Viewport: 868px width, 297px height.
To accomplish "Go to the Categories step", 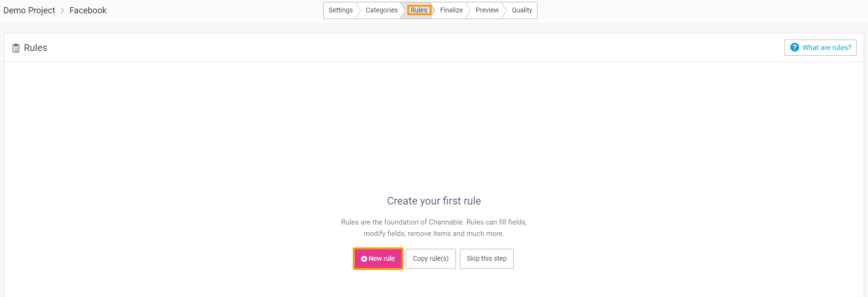I will point(382,10).
